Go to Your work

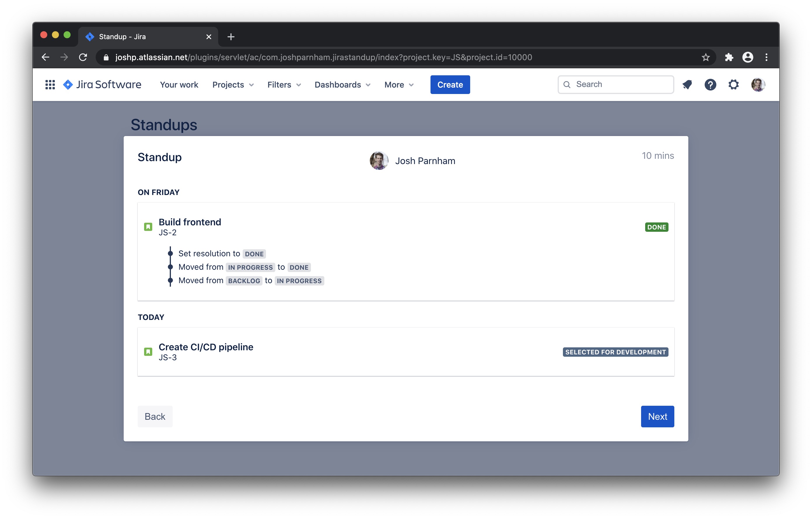(x=179, y=84)
